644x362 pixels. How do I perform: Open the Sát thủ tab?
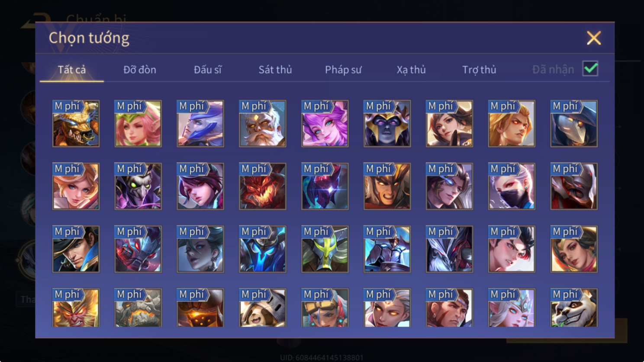(275, 70)
